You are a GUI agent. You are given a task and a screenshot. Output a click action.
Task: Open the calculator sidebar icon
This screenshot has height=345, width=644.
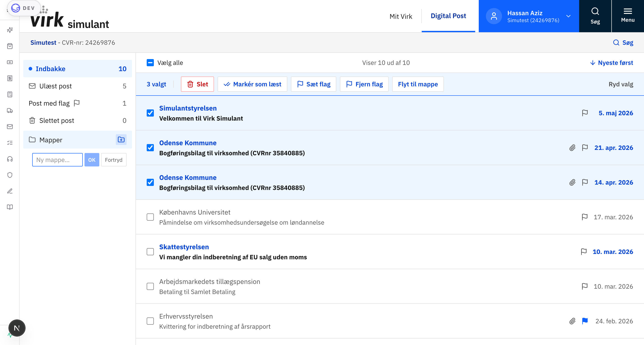tap(10, 94)
